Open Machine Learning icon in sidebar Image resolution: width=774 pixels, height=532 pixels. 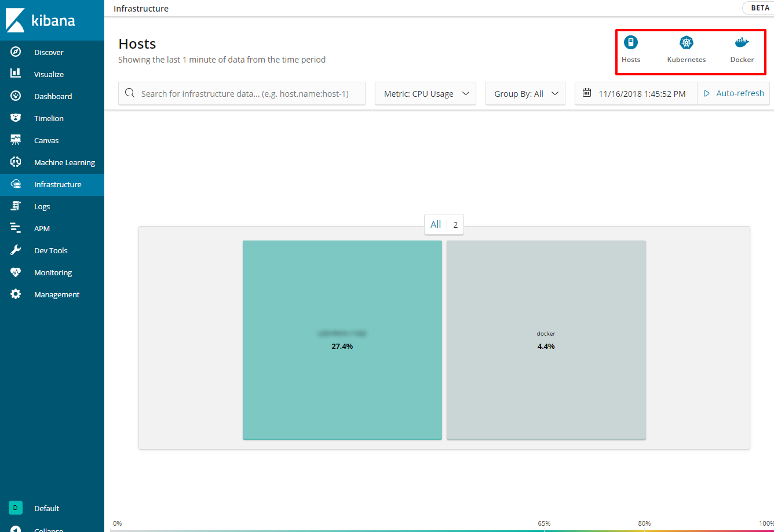tap(16, 162)
